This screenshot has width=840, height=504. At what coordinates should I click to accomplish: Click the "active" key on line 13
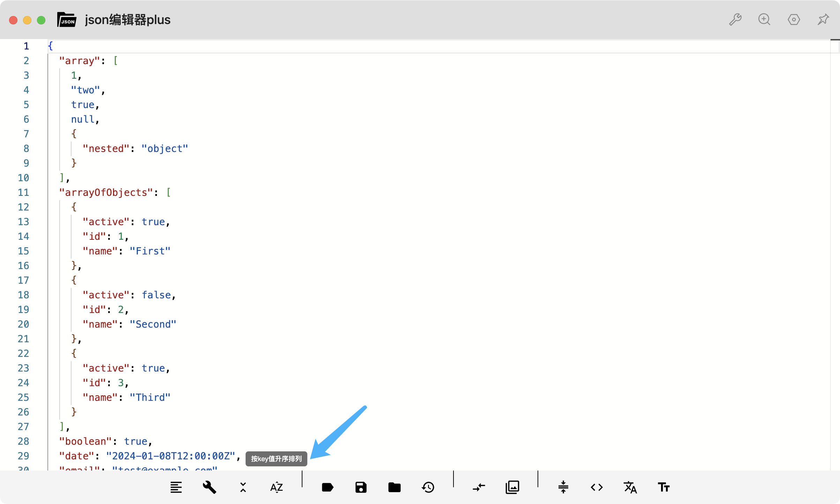[x=106, y=222]
